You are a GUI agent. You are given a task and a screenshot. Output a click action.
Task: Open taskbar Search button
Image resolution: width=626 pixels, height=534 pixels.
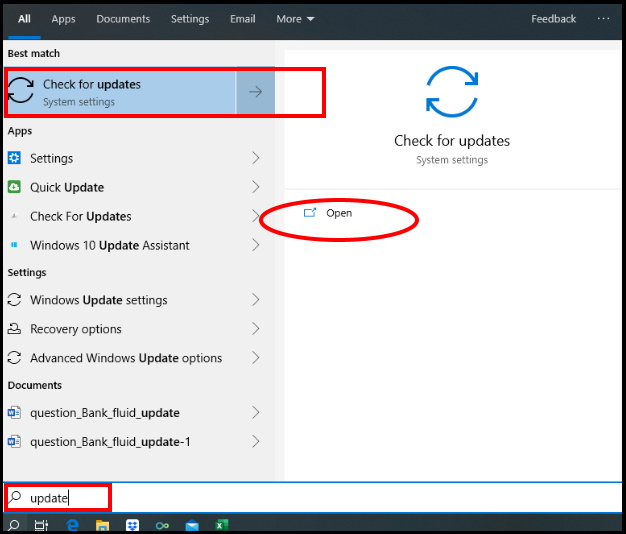tap(14, 525)
